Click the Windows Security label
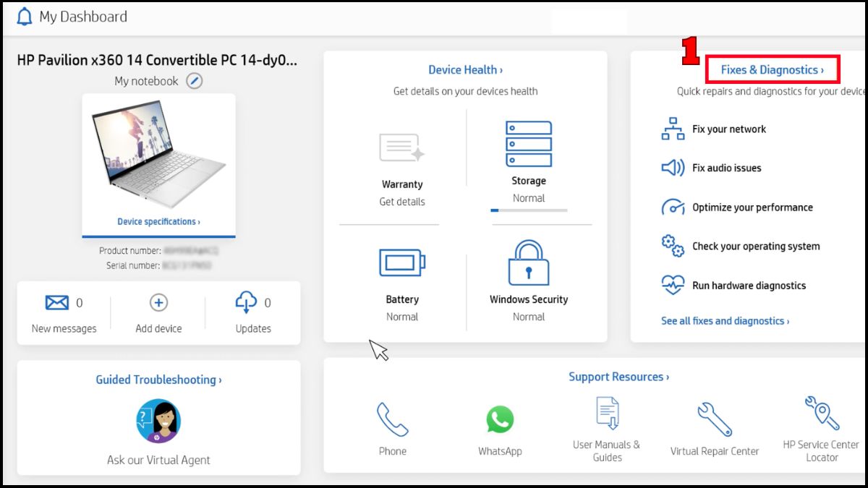Screen dimensions: 868x488 click(529, 299)
